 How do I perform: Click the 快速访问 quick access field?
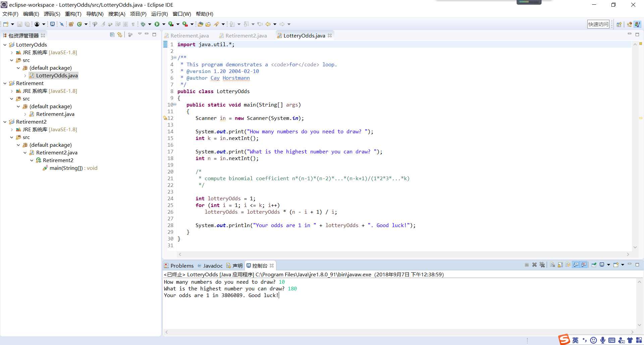(x=598, y=24)
